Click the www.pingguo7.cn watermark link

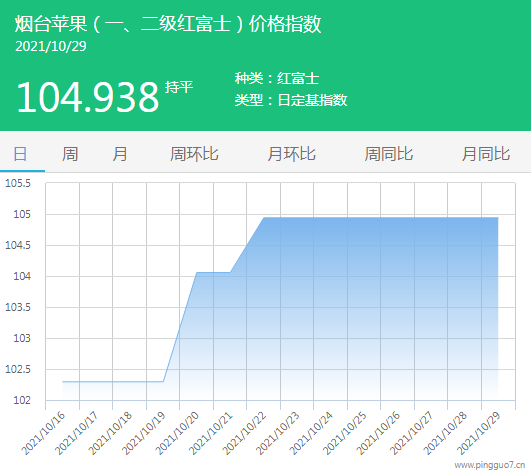(x=490, y=465)
